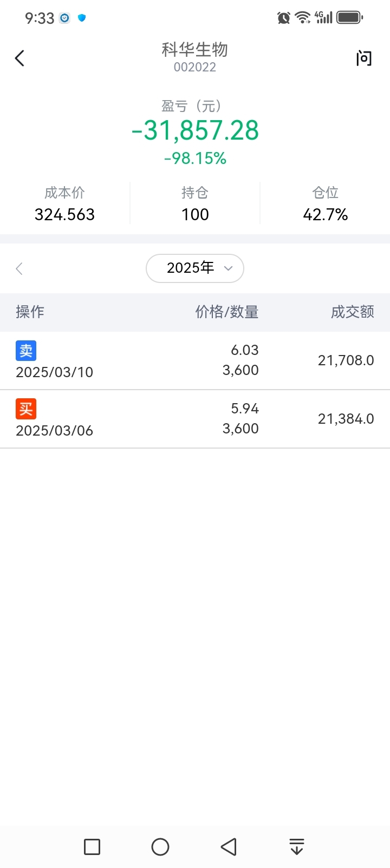Open the 2025/03/06 buy transaction row
The width and height of the screenshot is (390, 868).
click(195, 419)
